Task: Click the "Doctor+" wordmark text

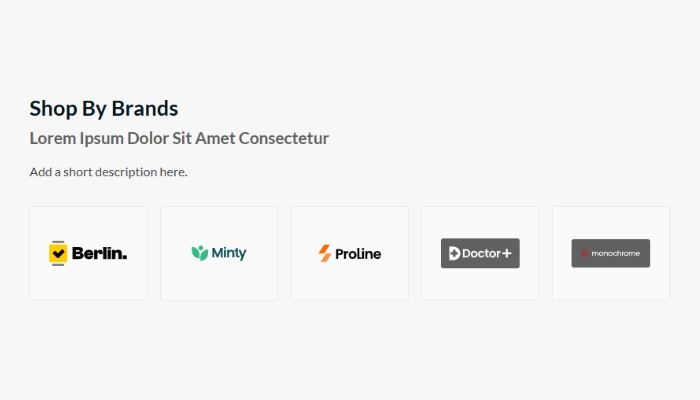Action: coord(487,254)
